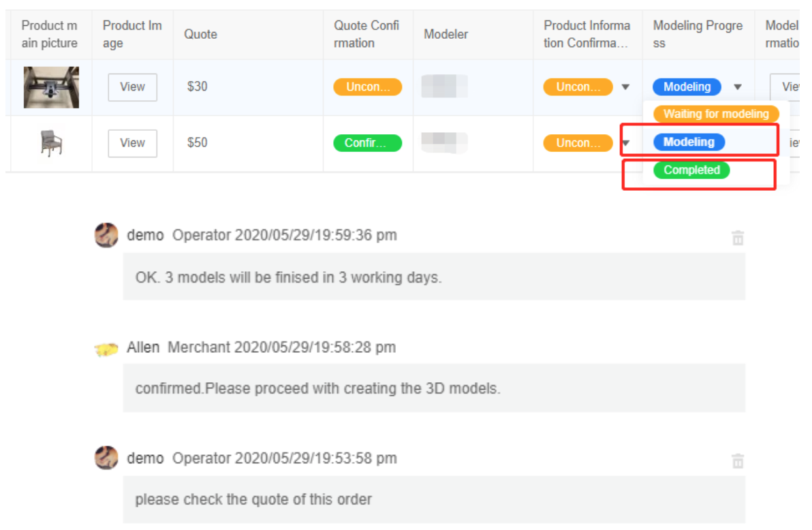Click Allen merchant's yellow avatar icon
This screenshot has height=530, width=812.
click(106, 349)
